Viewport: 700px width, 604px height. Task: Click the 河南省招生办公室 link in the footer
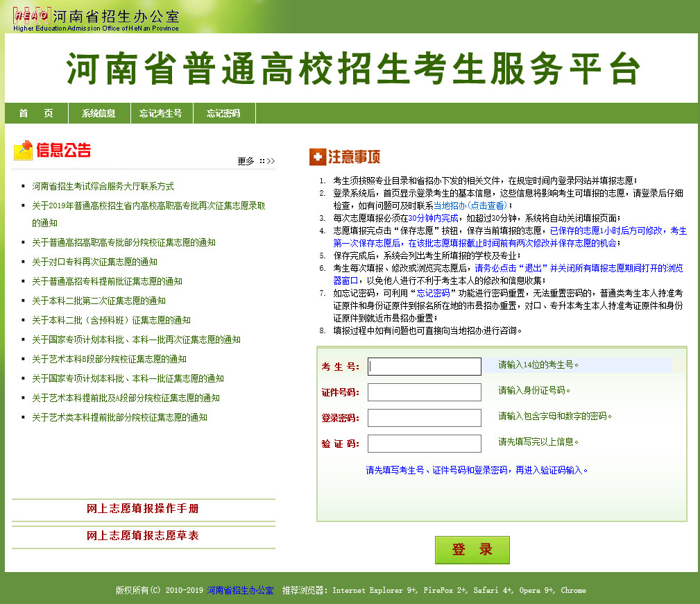(240, 590)
